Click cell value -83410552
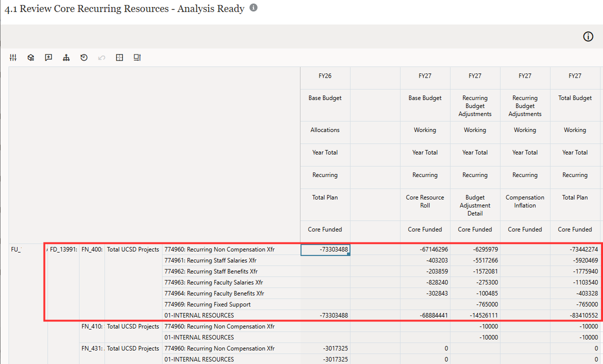The height and width of the screenshot is (364, 603). [x=575, y=315]
